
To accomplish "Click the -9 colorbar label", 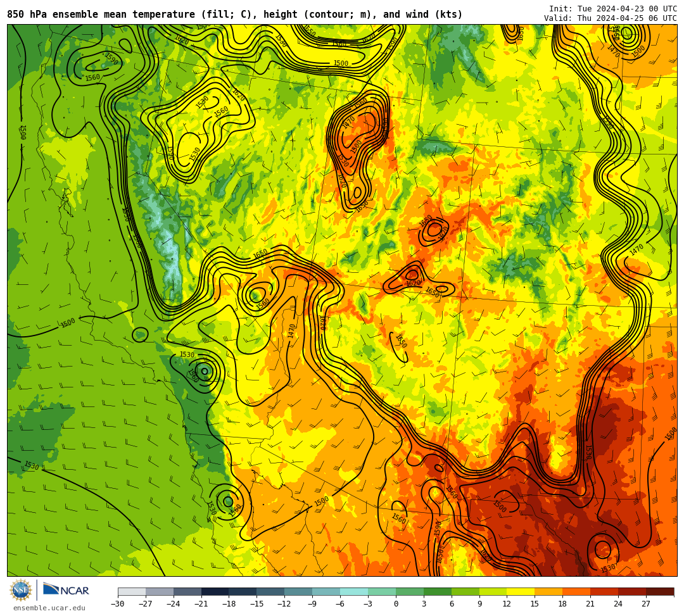I will pyautogui.click(x=313, y=604).
